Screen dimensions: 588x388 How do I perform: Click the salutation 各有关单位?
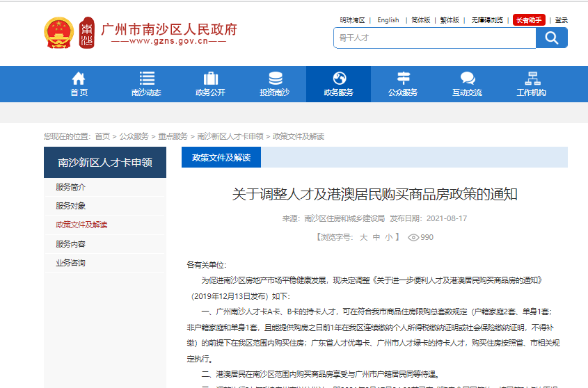point(205,265)
